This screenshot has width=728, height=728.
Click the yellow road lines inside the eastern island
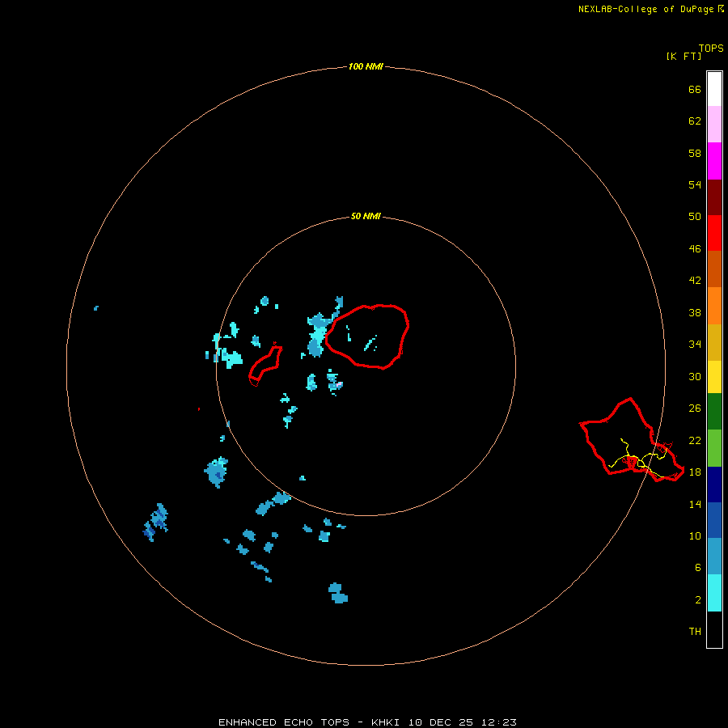tap(640, 457)
